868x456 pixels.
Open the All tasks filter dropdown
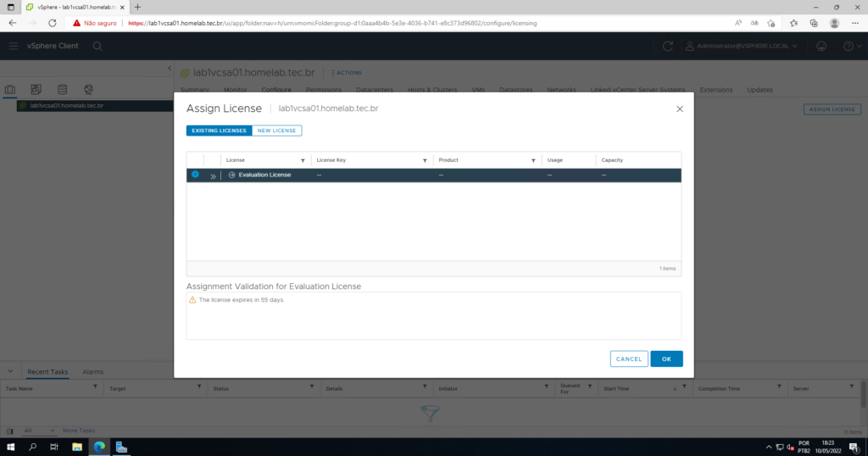tap(39, 431)
